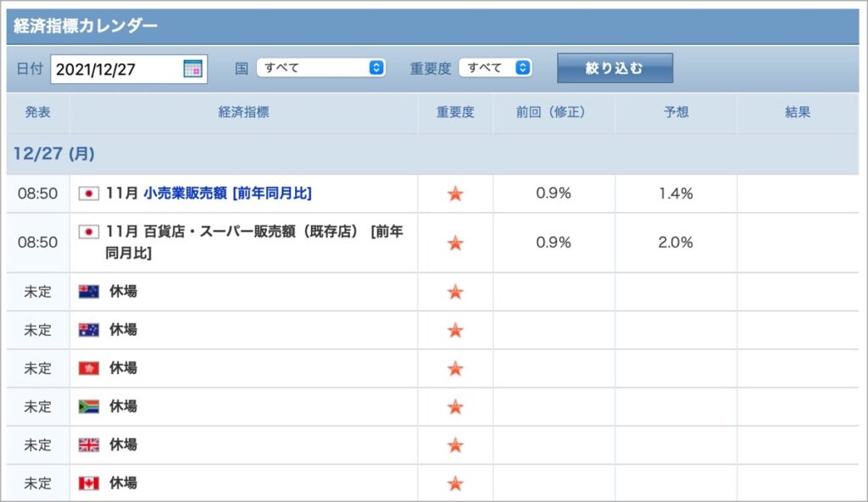Viewport: 868px width, 502px height.
Task: Click the Japan flag beside 百貨店・スーパー販売額
Action: click(88, 231)
